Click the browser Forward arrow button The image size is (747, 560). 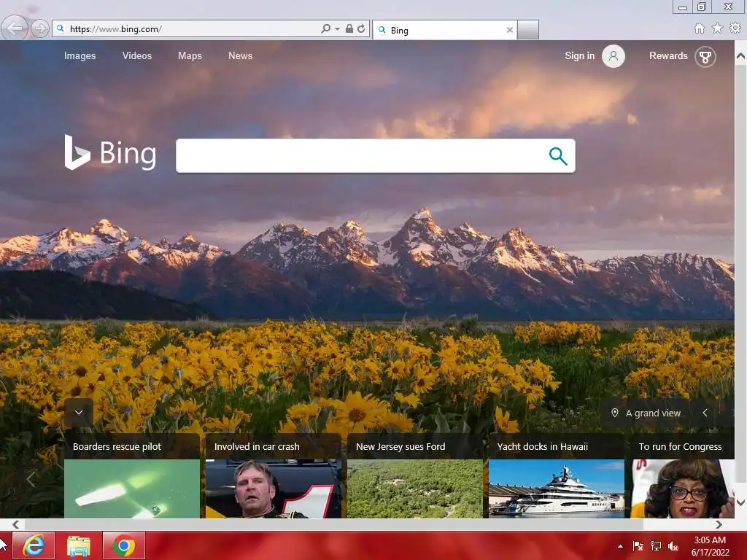click(x=40, y=28)
